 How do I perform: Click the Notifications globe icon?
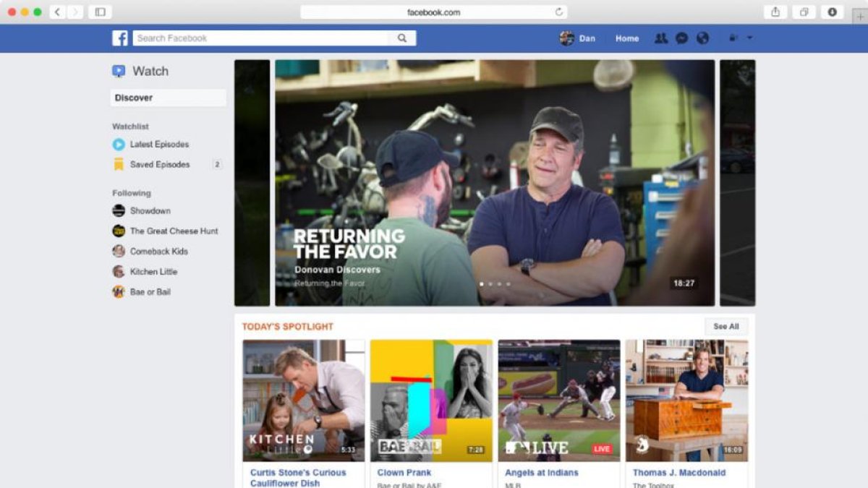pos(702,38)
